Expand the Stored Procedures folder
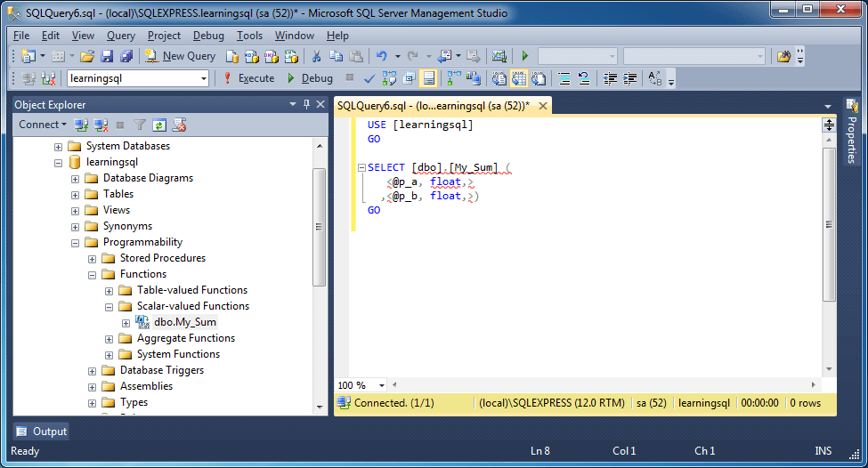The width and height of the screenshot is (868, 468). point(92,259)
